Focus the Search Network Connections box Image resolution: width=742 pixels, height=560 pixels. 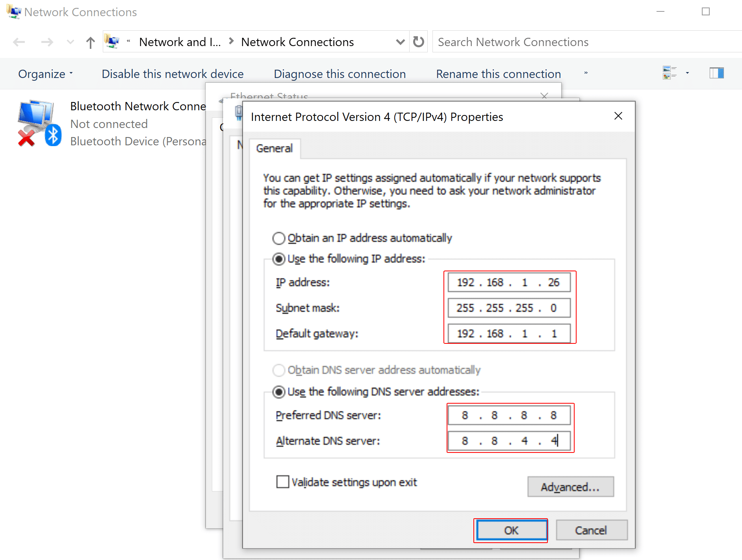[x=587, y=42]
